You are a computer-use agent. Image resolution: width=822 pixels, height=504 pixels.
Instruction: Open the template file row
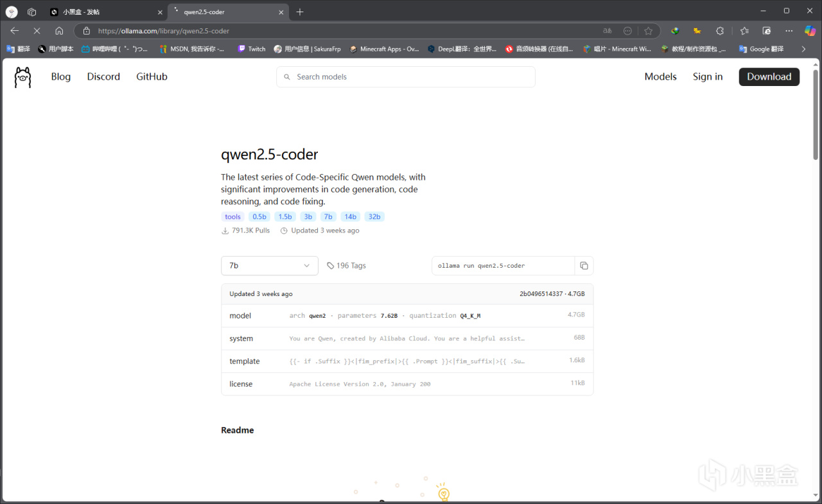[x=407, y=361]
